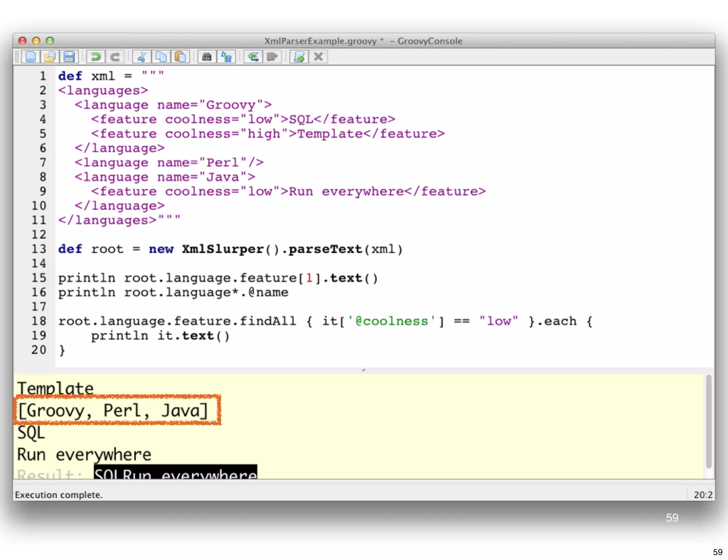Screen dimensions: 728x560
Task: Copy selection using toolbar icon
Action: click(161, 57)
